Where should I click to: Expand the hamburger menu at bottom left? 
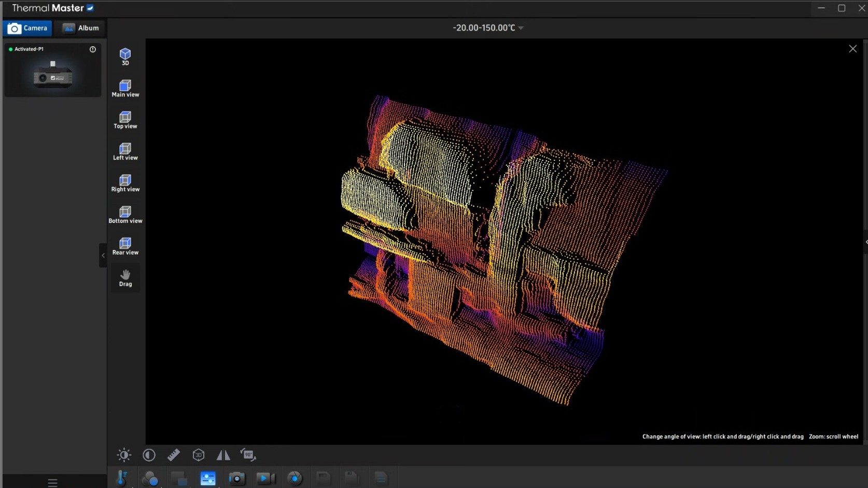point(52,482)
